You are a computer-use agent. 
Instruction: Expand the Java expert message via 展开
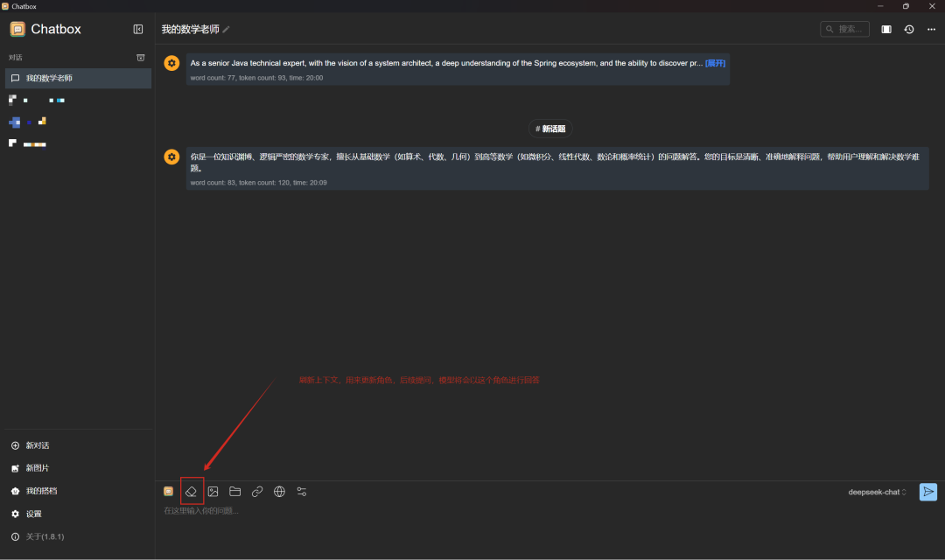point(715,63)
